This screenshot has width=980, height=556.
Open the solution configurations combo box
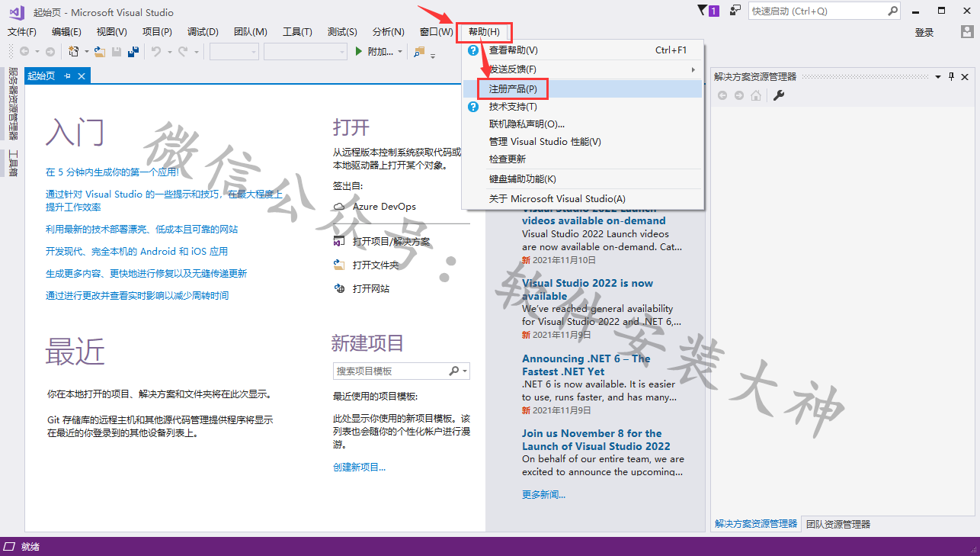click(x=235, y=51)
